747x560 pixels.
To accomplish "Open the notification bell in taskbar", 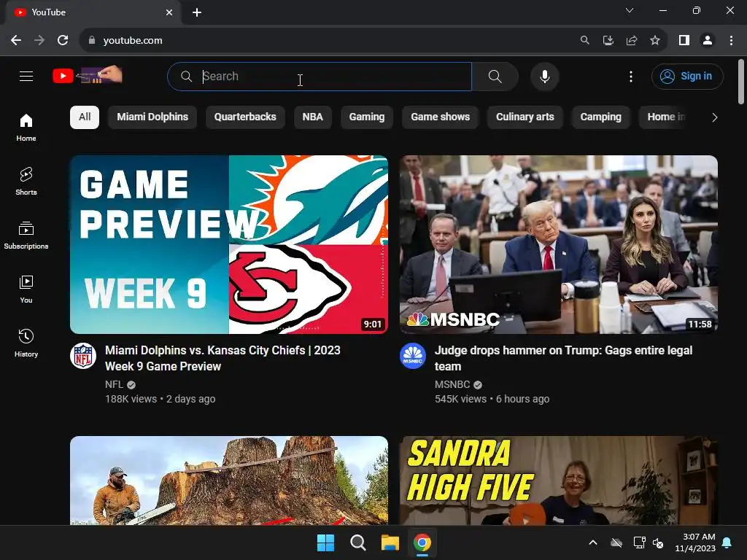I will 727,542.
